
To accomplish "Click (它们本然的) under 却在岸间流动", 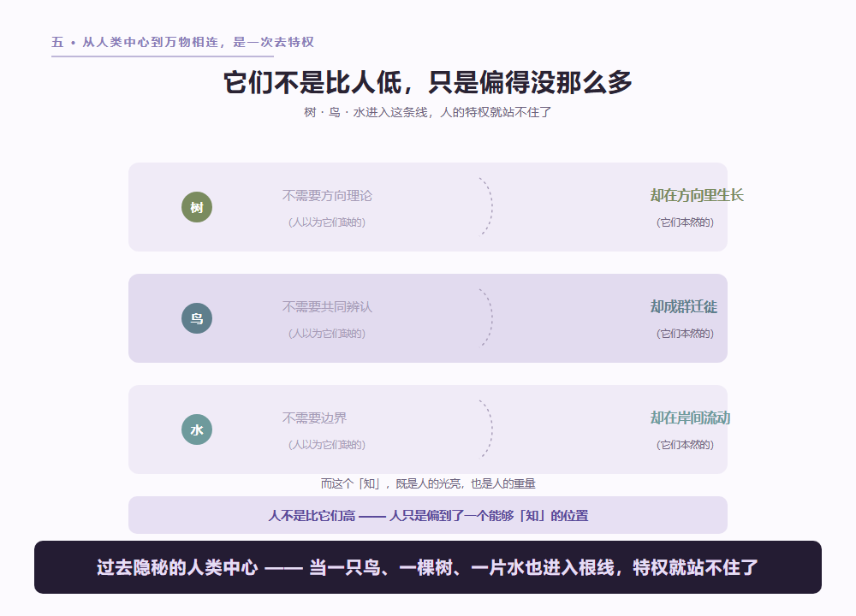I will click(x=685, y=445).
